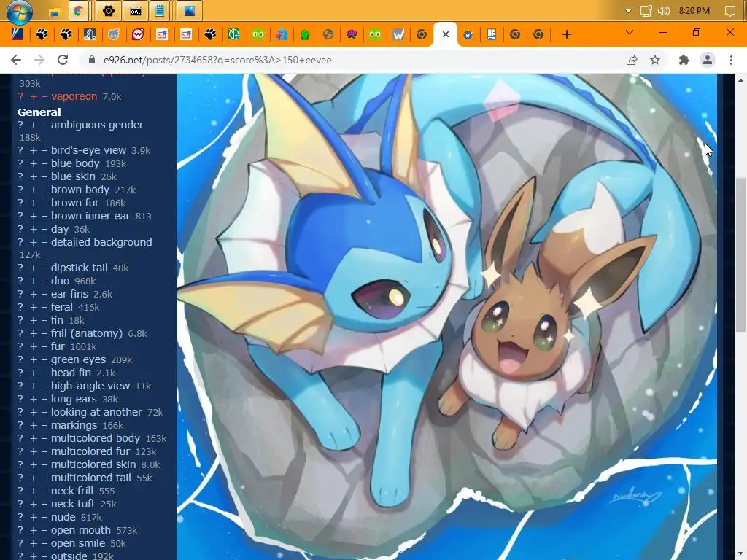Open wiki question mark for duo
This screenshot has height=560, width=747.
(20, 281)
